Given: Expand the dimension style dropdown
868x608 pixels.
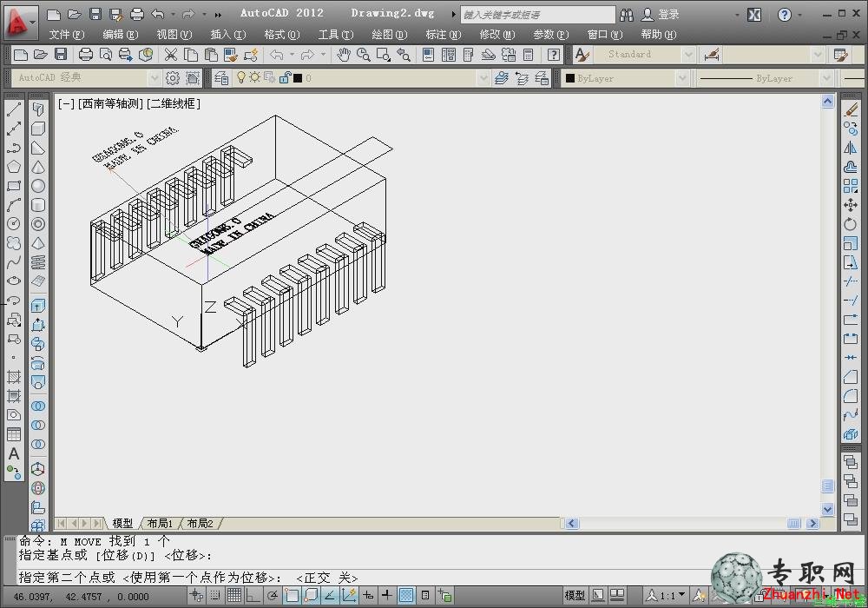Looking at the screenshot, I should 819,54.
